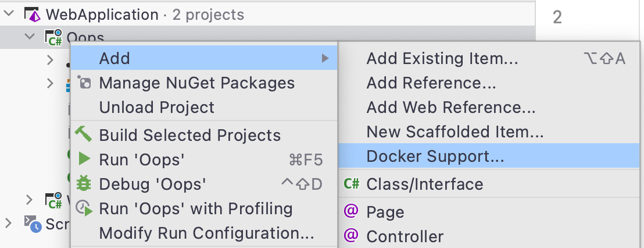
Task: Click the C# icon next to Class/Interface
Action: pos(352,183)
